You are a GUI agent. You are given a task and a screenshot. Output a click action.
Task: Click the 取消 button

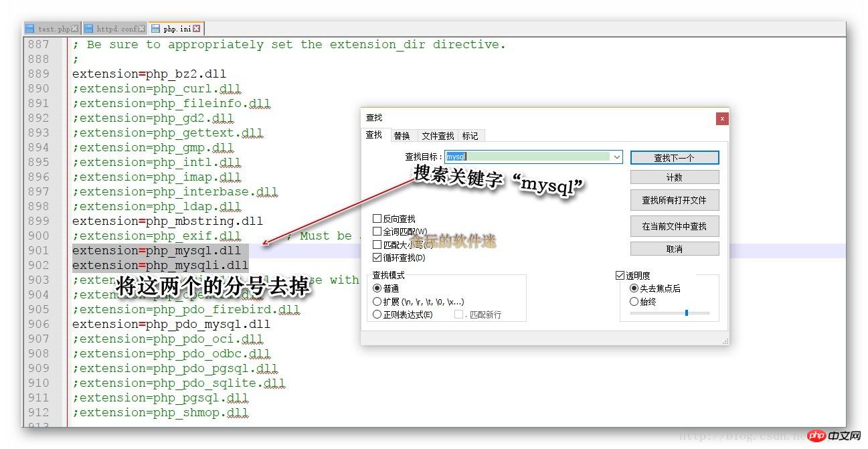[x=675, y=249]
